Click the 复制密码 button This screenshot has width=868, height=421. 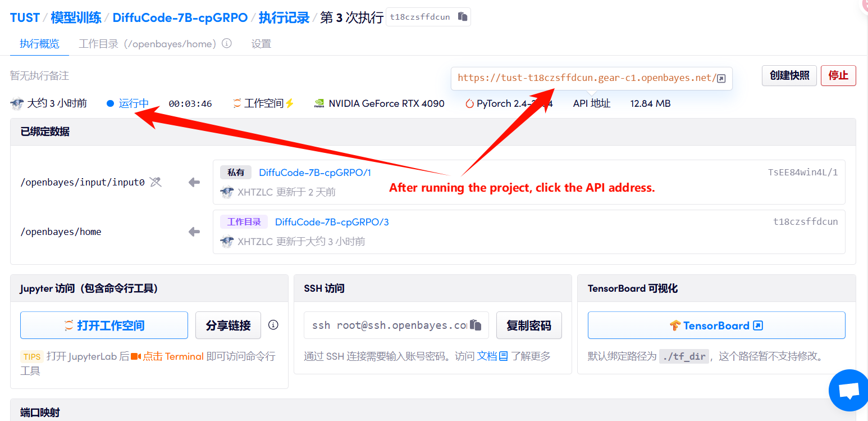[x=528, y=325]
